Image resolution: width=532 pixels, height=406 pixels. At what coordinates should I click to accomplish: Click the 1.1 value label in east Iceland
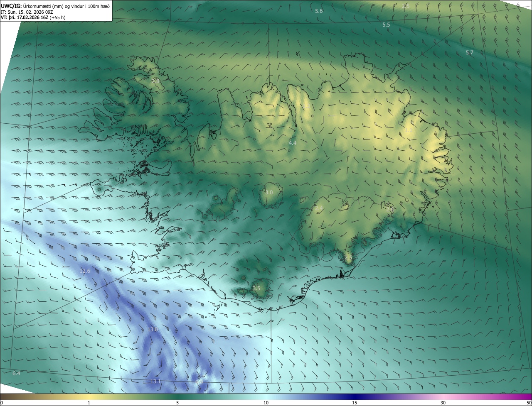click(x=408, y=130)
